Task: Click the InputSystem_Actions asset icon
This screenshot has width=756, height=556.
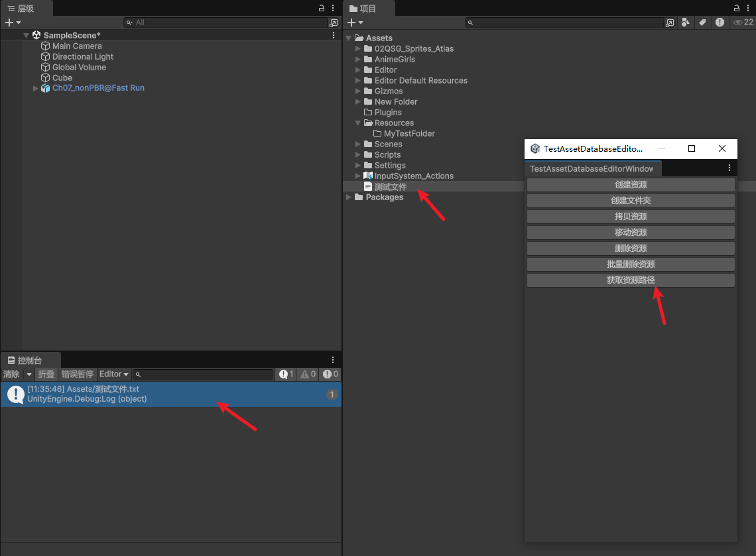Action: point(368,176)
